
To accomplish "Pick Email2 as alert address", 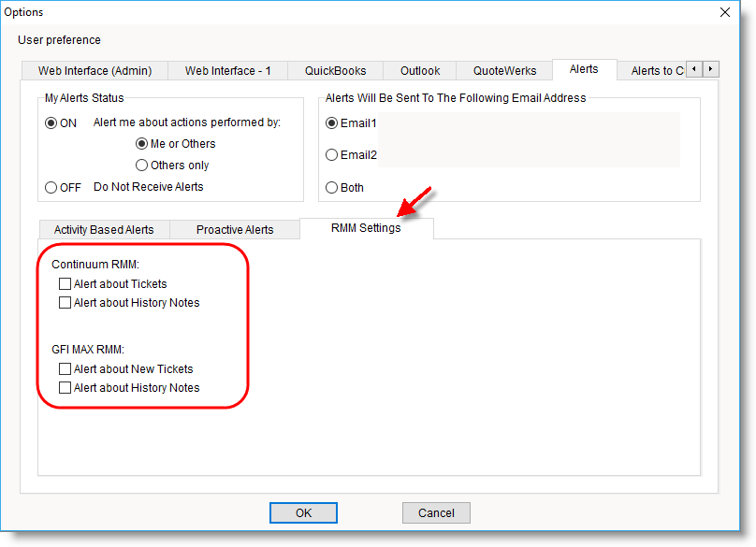I will tap(331, 155).
